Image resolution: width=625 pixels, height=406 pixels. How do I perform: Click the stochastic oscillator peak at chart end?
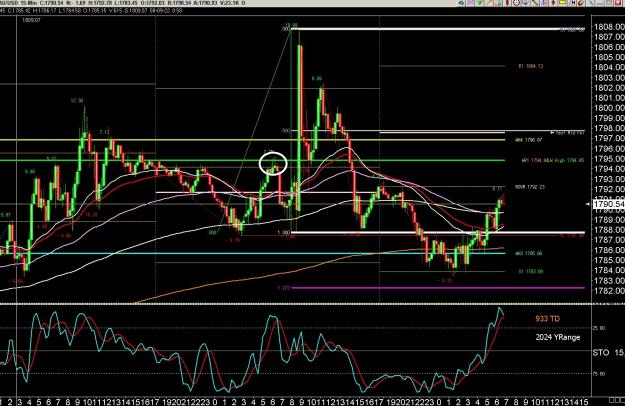(x=499, y=309)
